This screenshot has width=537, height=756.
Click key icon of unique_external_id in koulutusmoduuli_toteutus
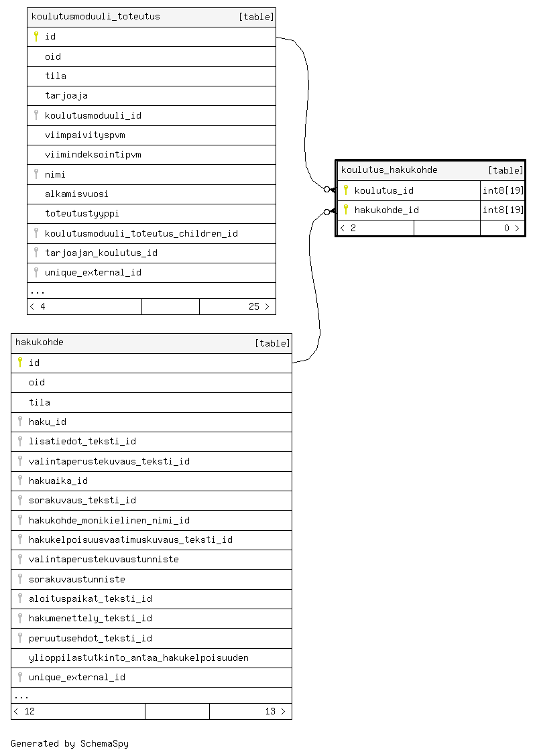click(x=36, y=272)
